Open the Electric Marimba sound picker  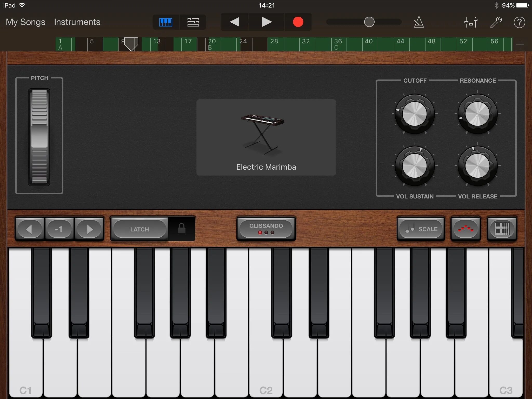tap(266, 137)
